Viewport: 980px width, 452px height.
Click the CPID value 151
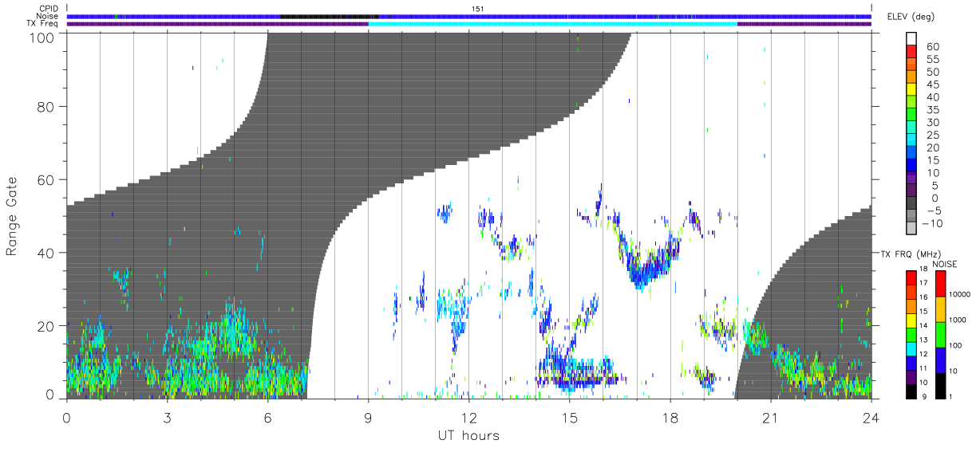click(x=478, y=9)
